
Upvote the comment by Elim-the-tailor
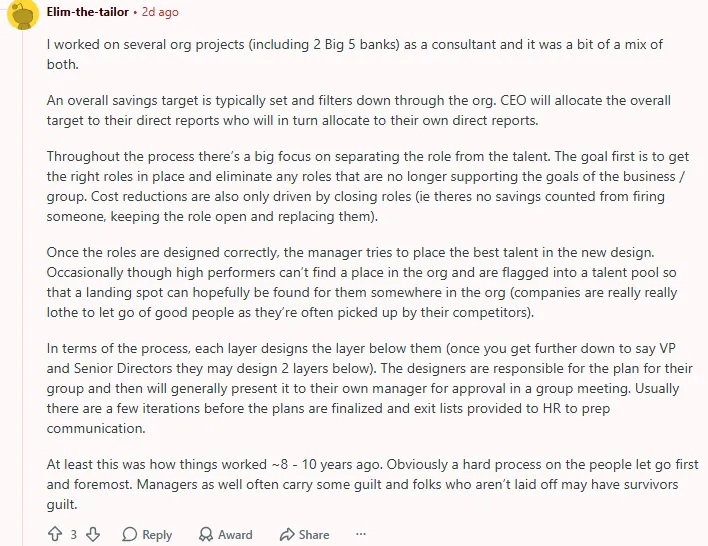point(55,534)
